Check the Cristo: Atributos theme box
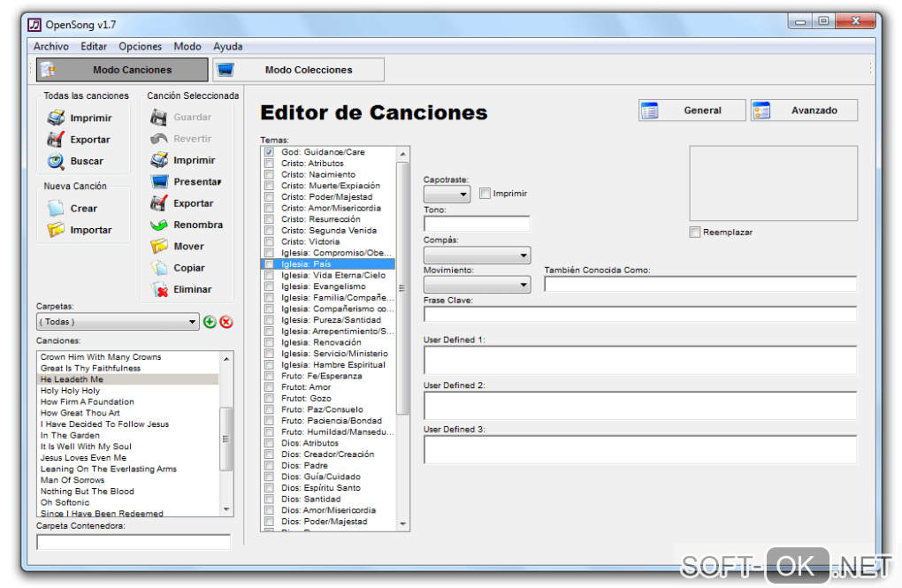902x588 pixels. pos(269,164)
